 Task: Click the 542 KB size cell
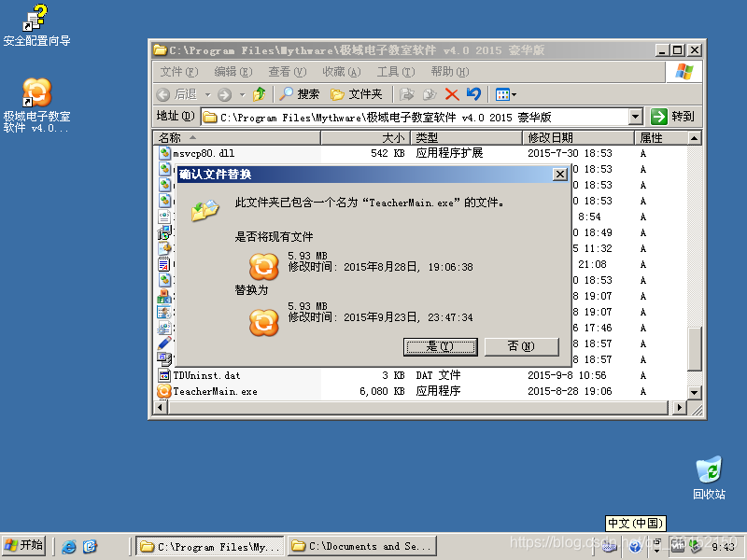[x=388, y=153]
